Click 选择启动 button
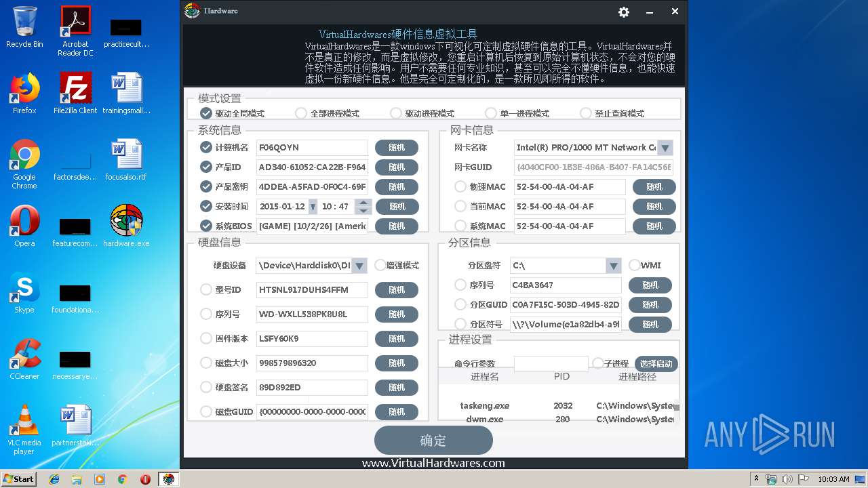The image size is (868, 488). coord(656,364)
